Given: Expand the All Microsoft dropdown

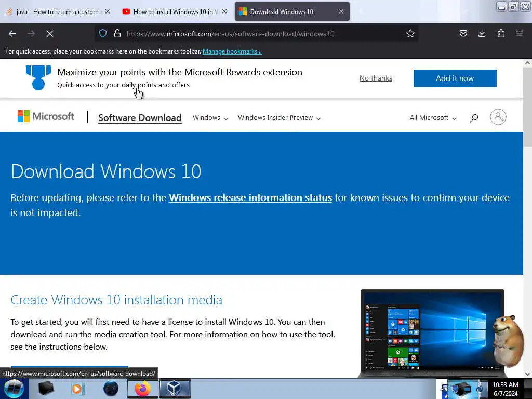Looking at the screenshot, I should tap(433, 118).
